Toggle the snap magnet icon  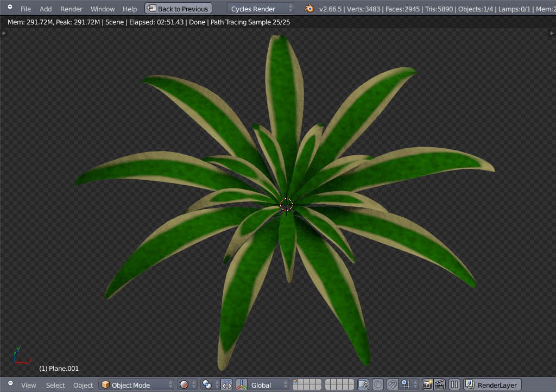(392, 385)
